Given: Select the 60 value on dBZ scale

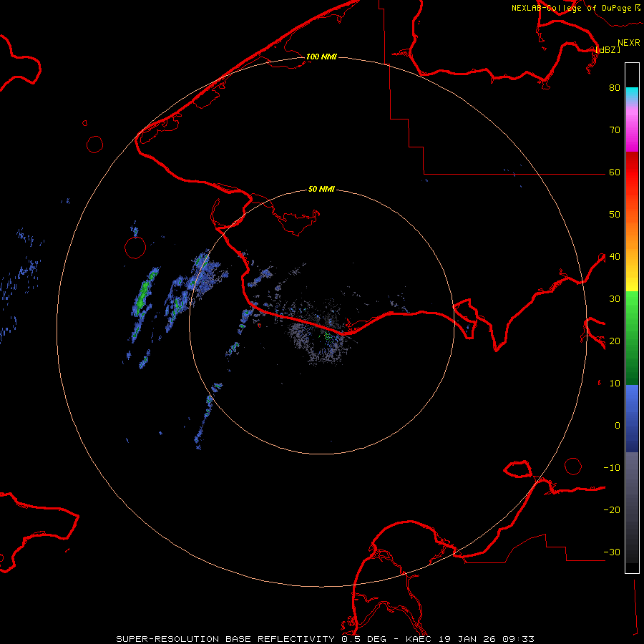Looking at the screenshot, I should [x=615, y=172].
